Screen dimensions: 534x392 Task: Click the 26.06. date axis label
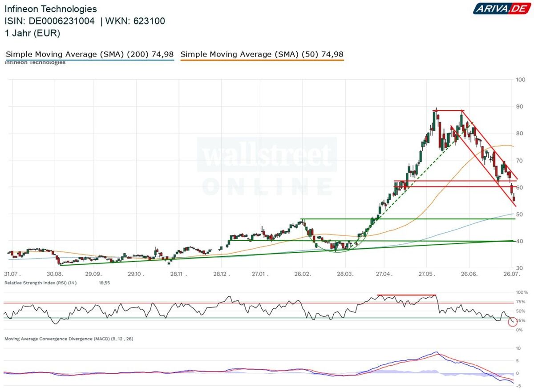tap(469, 275)
